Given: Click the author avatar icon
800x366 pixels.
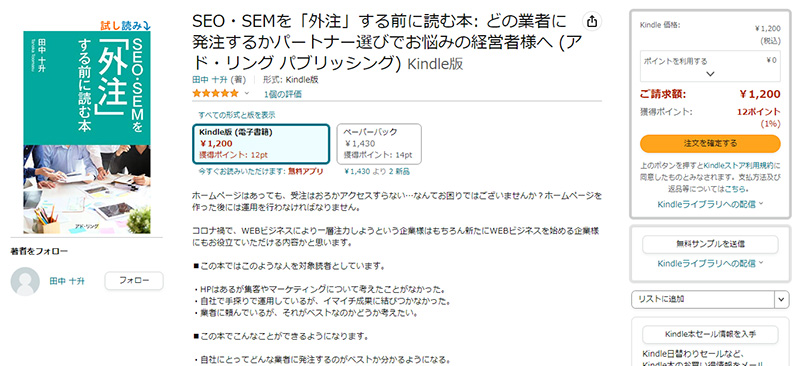Looking at the screenshot, I should [25, 281].
